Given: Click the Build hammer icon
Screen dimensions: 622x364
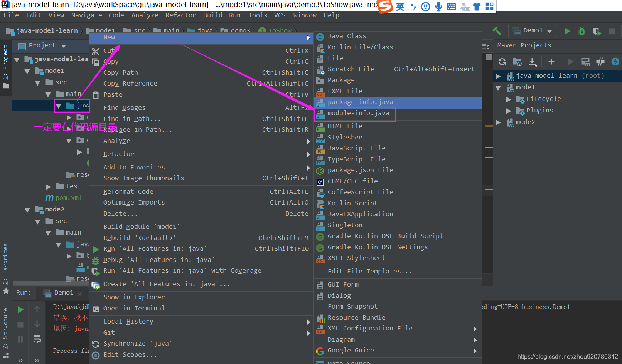Looking at the screenshot, I should 497,31.
